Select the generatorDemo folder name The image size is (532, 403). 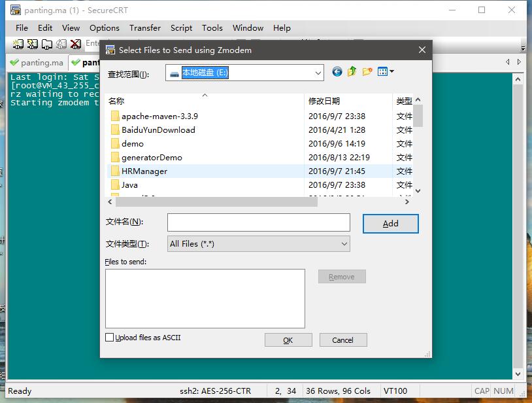coord(152,158)
